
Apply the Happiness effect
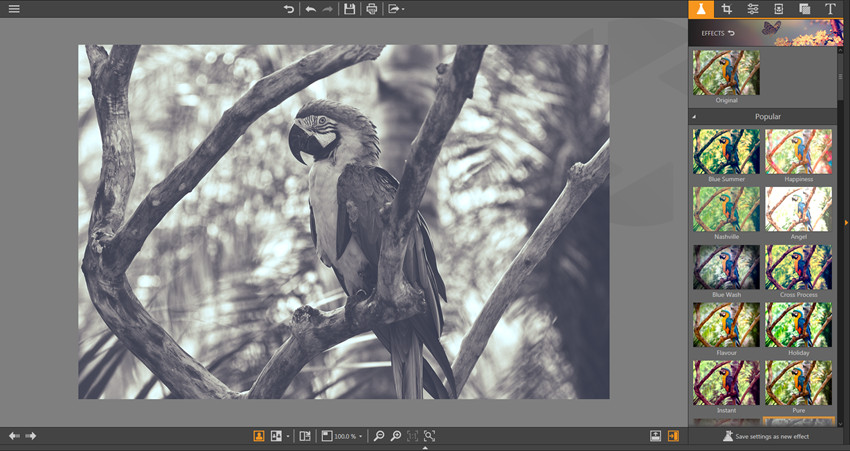799,151
